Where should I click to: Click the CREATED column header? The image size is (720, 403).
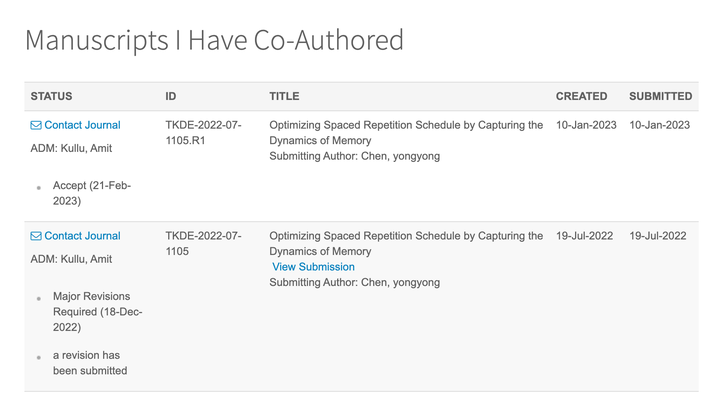click(x=581, y=97)
